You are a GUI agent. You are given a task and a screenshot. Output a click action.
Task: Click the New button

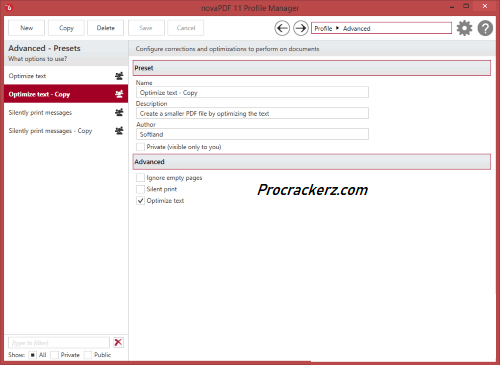click(x=26, y=28)
